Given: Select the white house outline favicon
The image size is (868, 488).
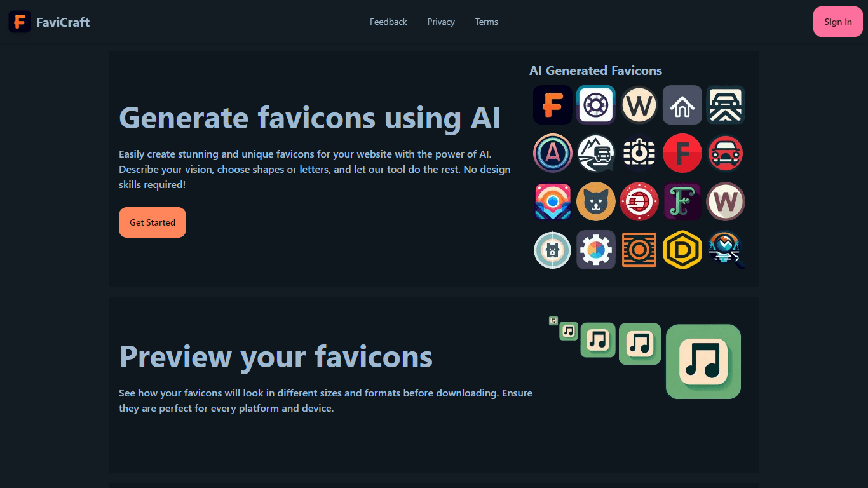Looking at the screenshot, I should coord(682,105).
